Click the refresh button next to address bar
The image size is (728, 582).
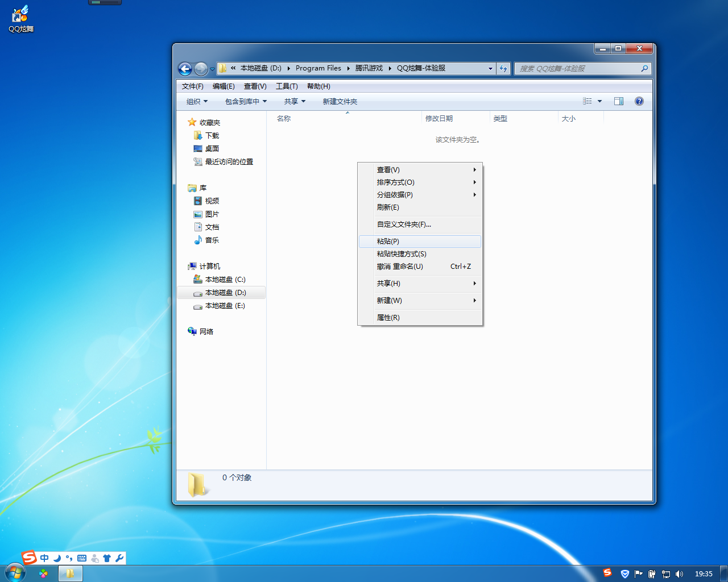point(503,69)
